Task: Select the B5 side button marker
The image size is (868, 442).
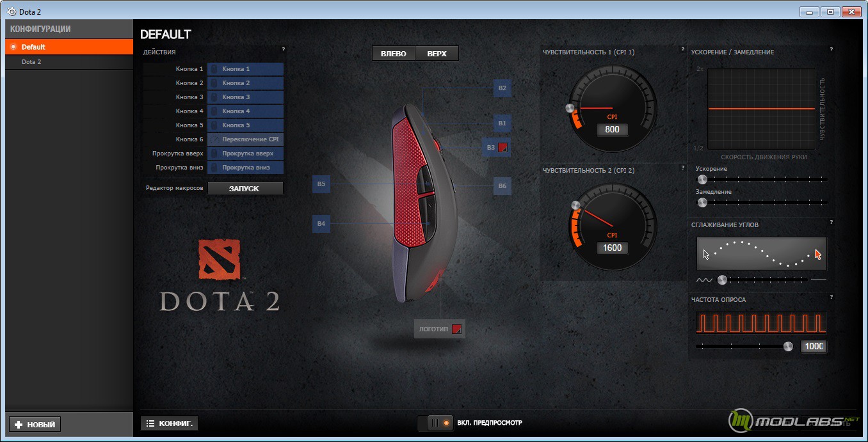Action: pos(321,184)
